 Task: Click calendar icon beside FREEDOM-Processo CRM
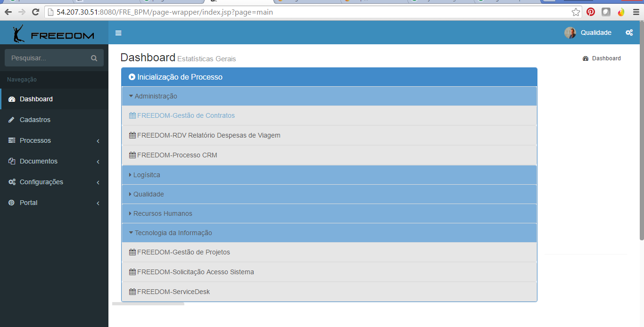(x=132, y=155)
